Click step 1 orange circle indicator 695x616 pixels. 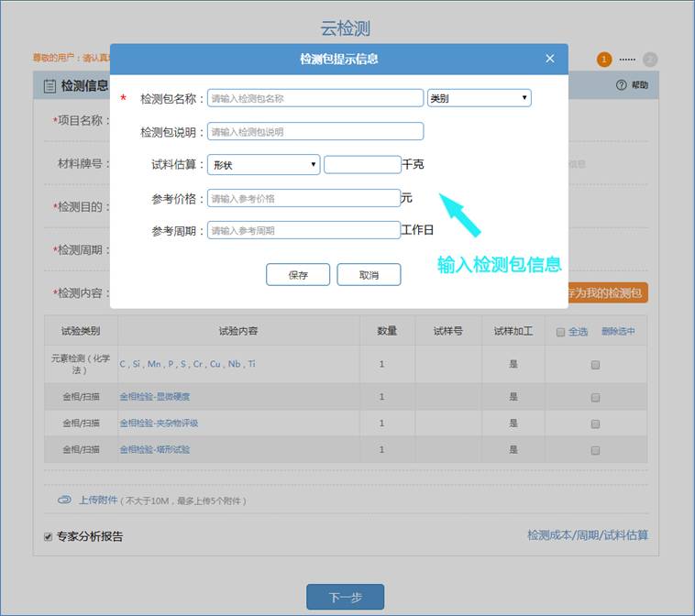[604, 60]
